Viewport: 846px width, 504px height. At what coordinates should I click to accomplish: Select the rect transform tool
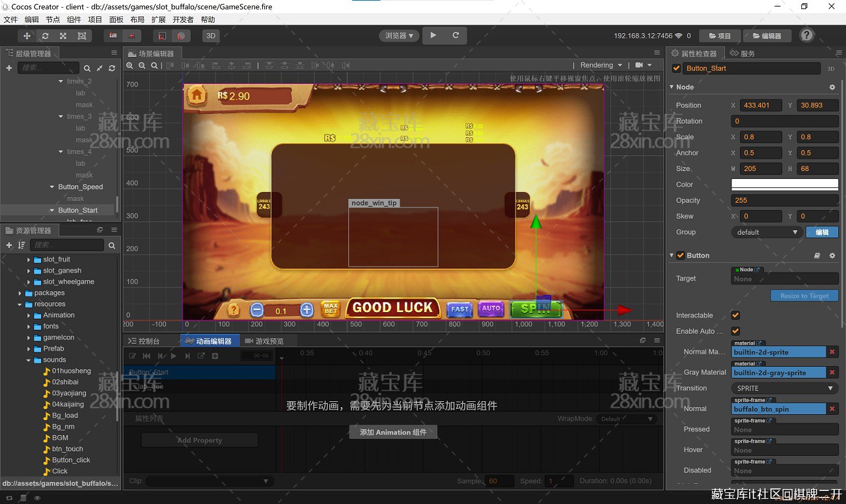click(x=81, y=36)
